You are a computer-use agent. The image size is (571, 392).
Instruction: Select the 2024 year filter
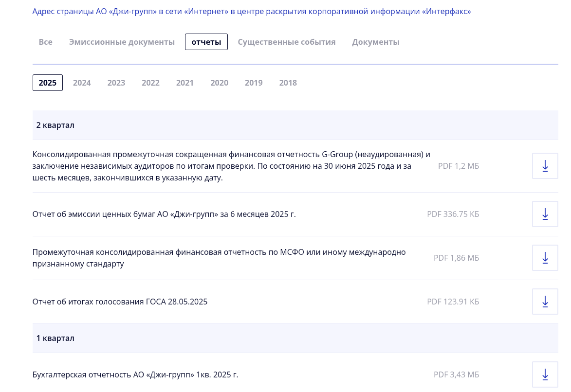[x=82, y=83]
